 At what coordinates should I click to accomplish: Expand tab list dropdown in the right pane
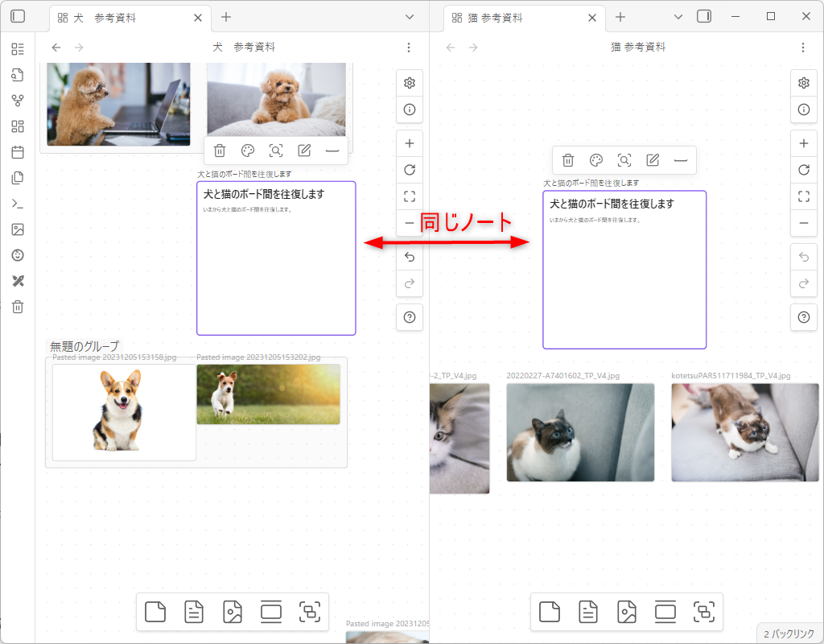[x=678, y=17]
